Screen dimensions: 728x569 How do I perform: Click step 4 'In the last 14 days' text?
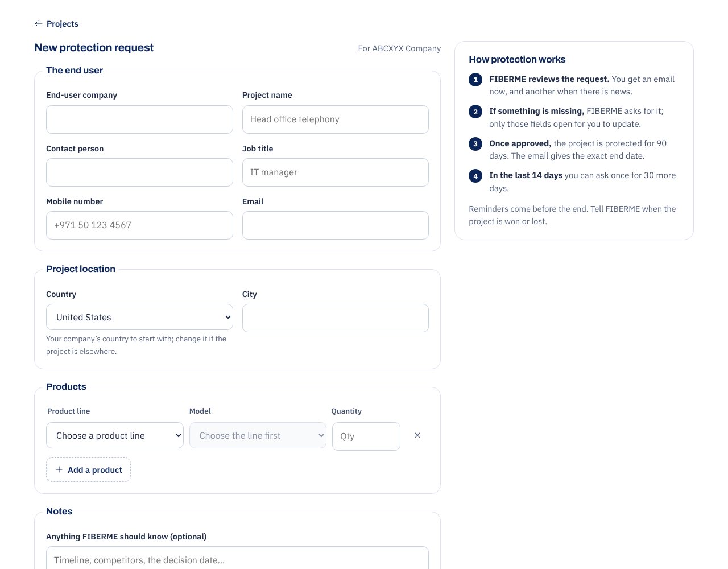(x=582, y=182)
